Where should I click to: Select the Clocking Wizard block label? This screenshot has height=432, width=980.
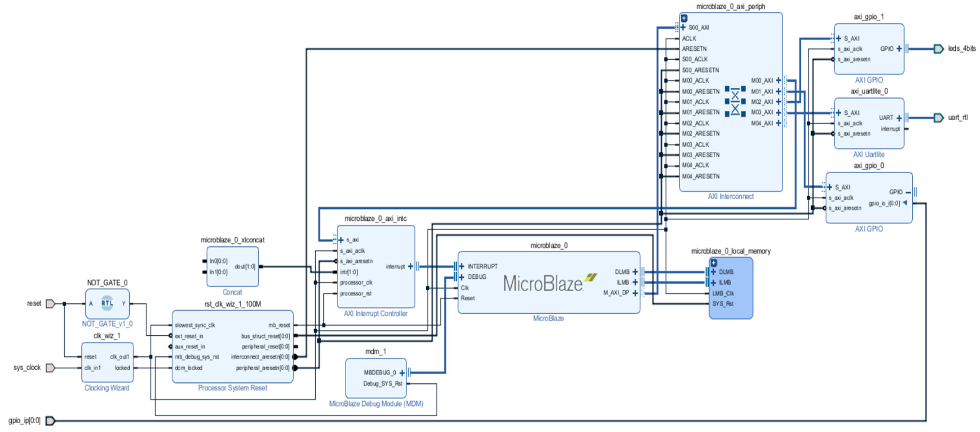(x=107, y=388)
